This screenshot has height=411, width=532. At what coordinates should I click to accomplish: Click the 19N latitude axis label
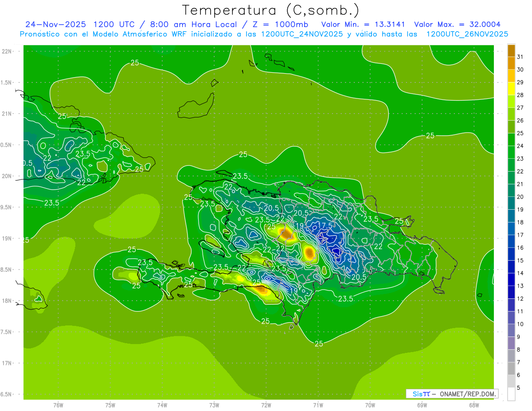(7, 238)
